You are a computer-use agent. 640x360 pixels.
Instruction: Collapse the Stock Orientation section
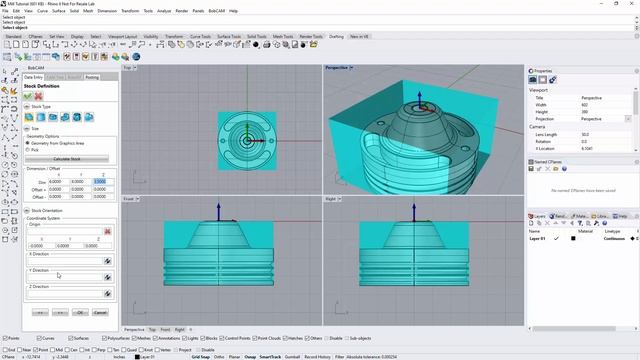pos(27,211)
